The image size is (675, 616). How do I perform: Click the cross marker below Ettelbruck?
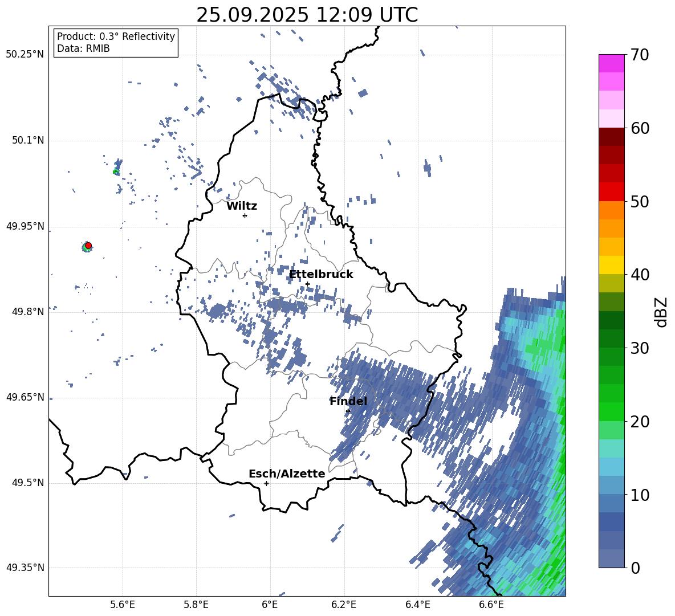[307, 284]
